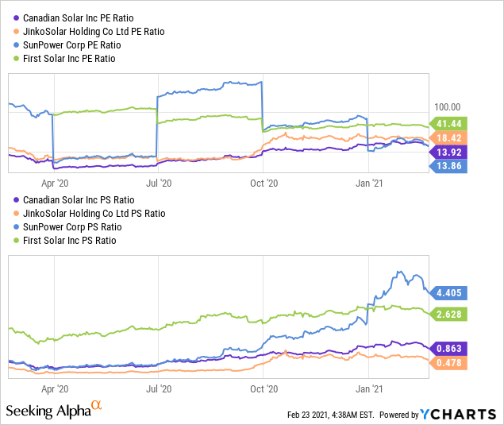Click the orange 18.42 PE value tag
The width and height of the screenshot is (504, 425).
(448, 138)
